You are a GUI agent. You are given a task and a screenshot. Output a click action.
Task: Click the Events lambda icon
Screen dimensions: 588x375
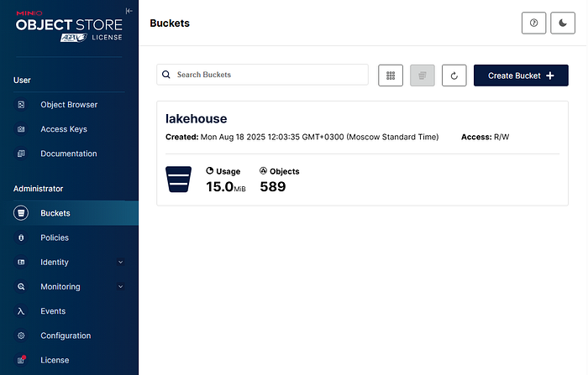pos(21,311)
